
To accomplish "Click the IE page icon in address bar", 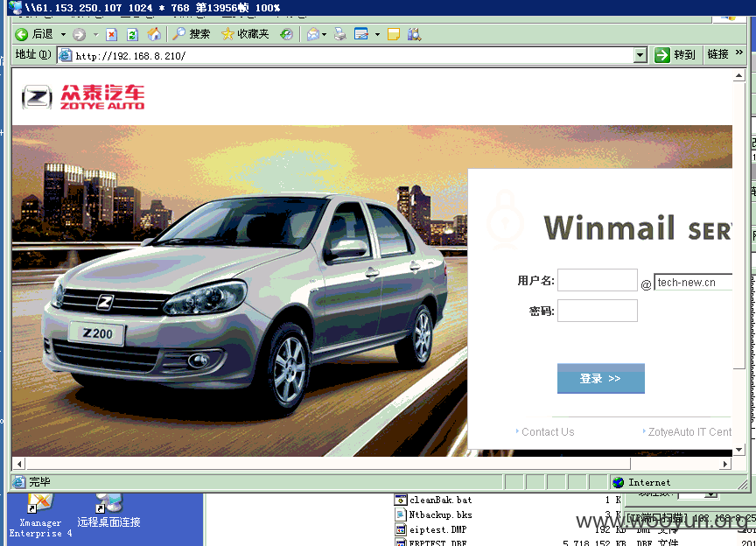I will (65, 55).
